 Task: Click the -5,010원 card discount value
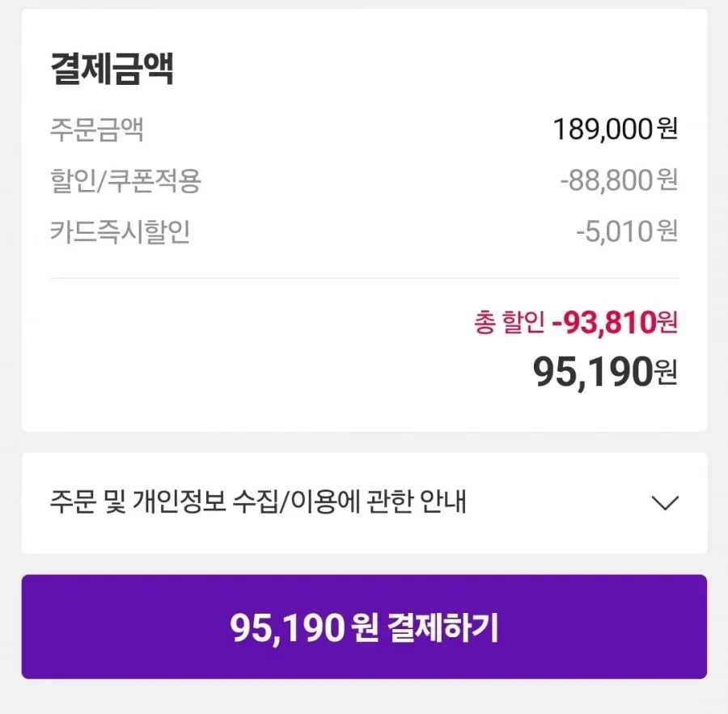(x=627, y=231)
